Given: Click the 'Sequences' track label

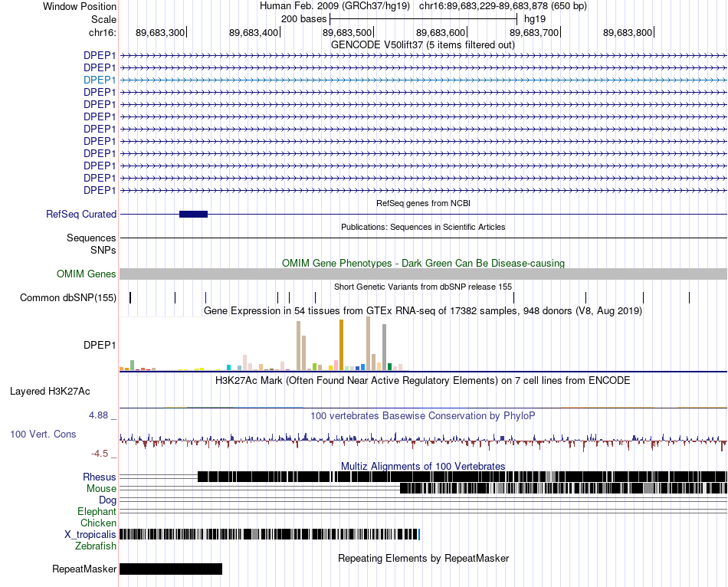Looking at the screenshot, I should [91, 238].
